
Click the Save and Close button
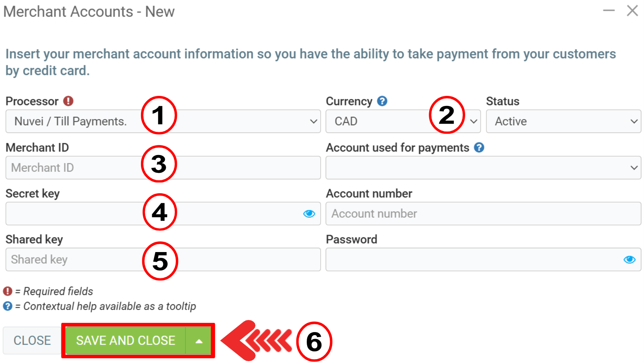pos(126,341)
